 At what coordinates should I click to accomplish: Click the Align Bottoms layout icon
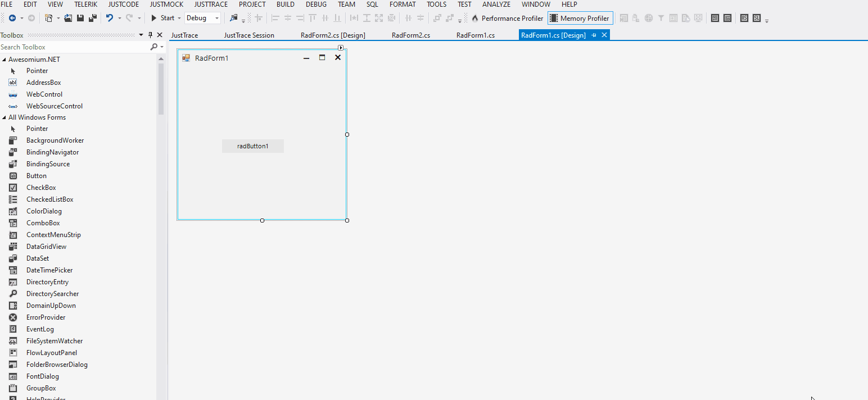(337, 18)
